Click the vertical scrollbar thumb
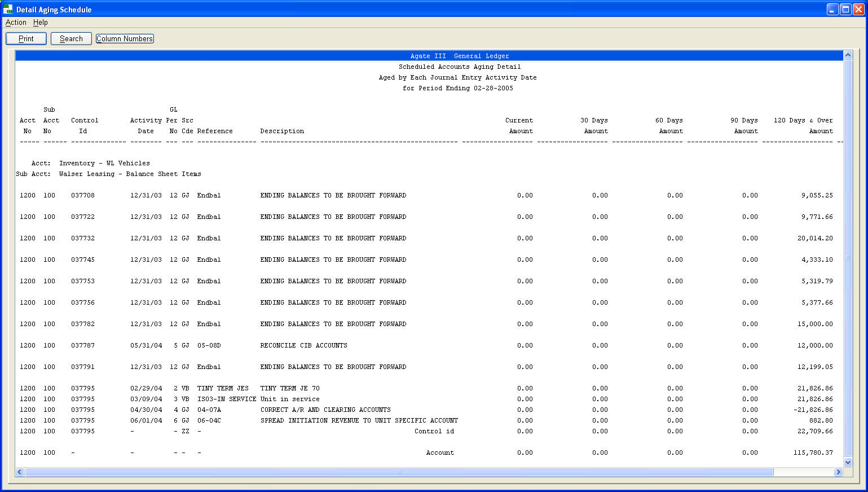 click(x=848, y=258)
